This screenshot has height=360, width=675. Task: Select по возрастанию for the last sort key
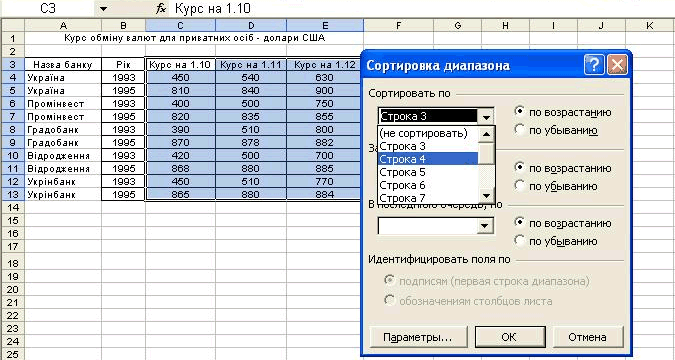point(563,223)
